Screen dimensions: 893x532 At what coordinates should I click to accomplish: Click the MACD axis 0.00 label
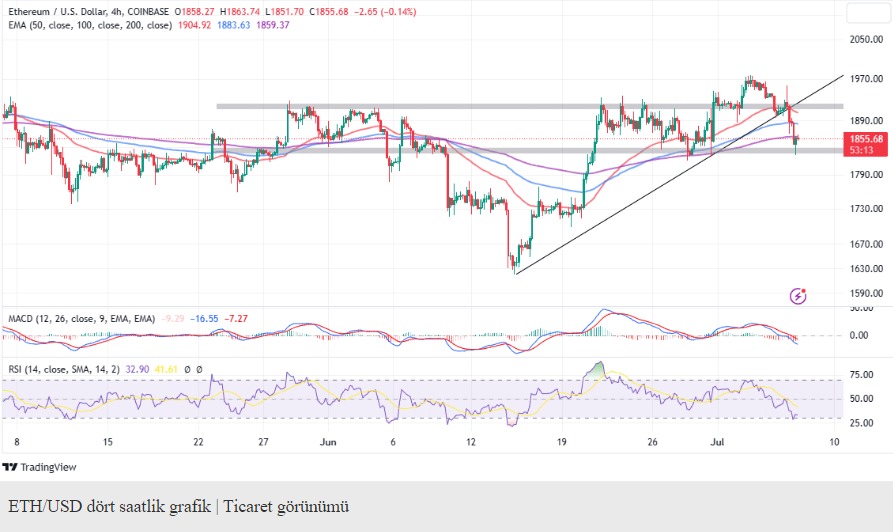tap(859, 335)
